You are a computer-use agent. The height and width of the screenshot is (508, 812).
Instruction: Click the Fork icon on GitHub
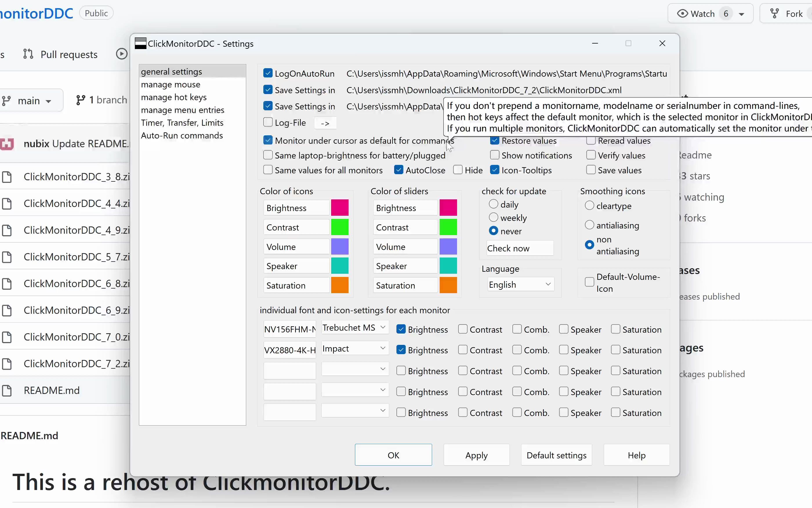pos(775,14)
